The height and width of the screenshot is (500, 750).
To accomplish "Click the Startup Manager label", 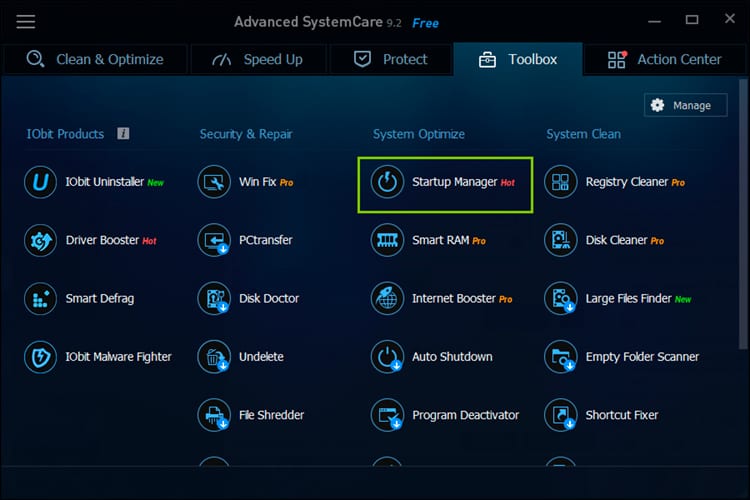I will click(x=455, y=182).
